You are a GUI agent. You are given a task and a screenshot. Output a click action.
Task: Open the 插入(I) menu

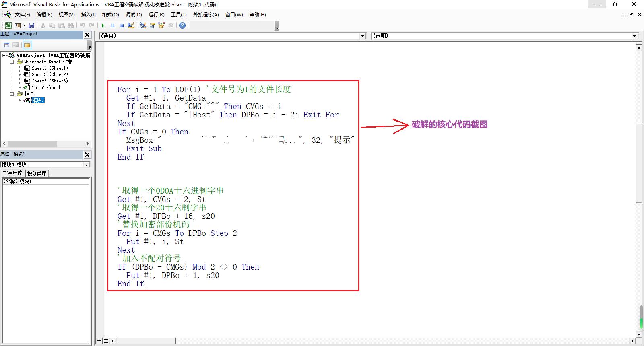88,15
